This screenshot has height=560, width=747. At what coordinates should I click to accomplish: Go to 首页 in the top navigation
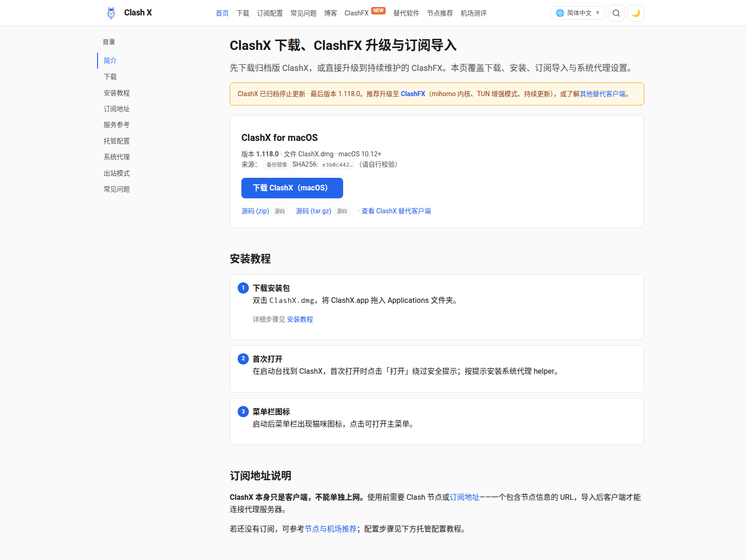tap(222, 13)
